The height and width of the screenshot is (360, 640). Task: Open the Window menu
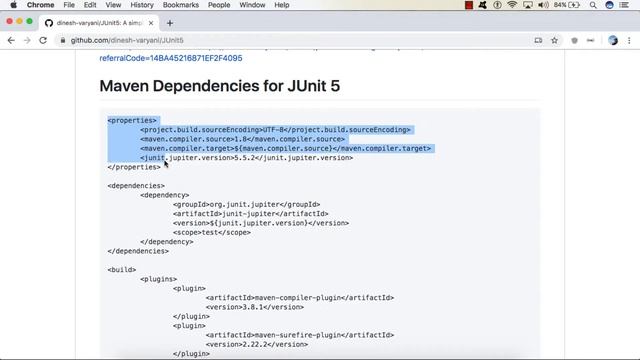click(252, 5)
